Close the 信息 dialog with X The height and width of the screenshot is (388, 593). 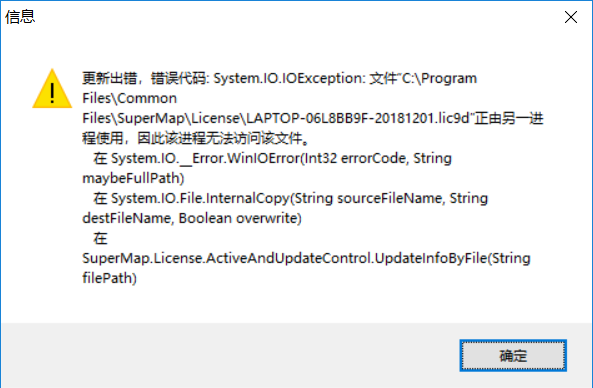tap(571, 17)
